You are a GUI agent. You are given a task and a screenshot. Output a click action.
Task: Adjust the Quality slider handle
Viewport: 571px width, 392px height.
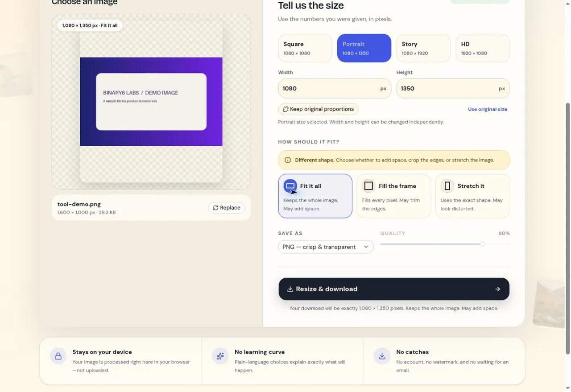[482, 244]
